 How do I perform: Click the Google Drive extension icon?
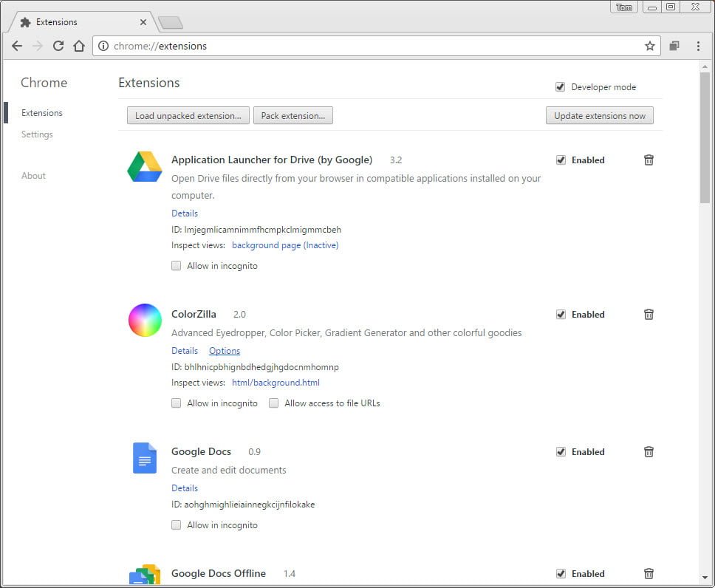click(145, 166)
